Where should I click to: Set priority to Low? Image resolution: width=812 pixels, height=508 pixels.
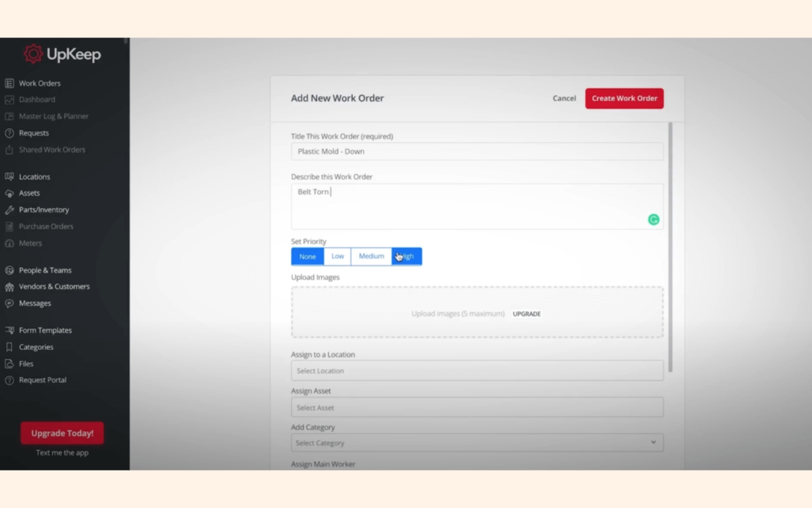pyautogui.click(x=337, y=256)
